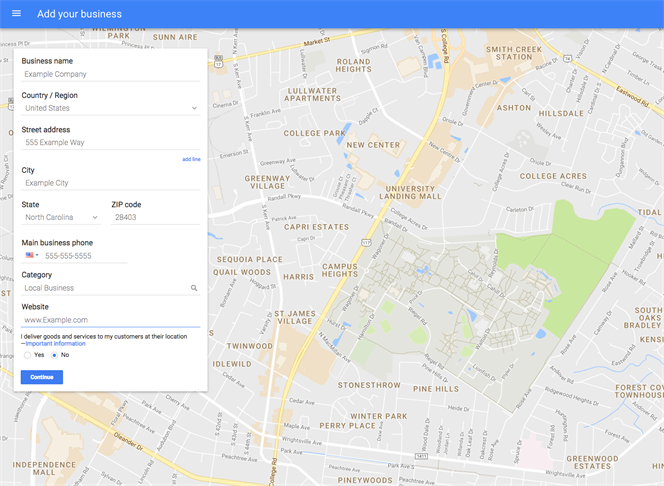Select the No radio button
Image resolution: width=664 pixels, height=486 pixels.
[54, 355]
